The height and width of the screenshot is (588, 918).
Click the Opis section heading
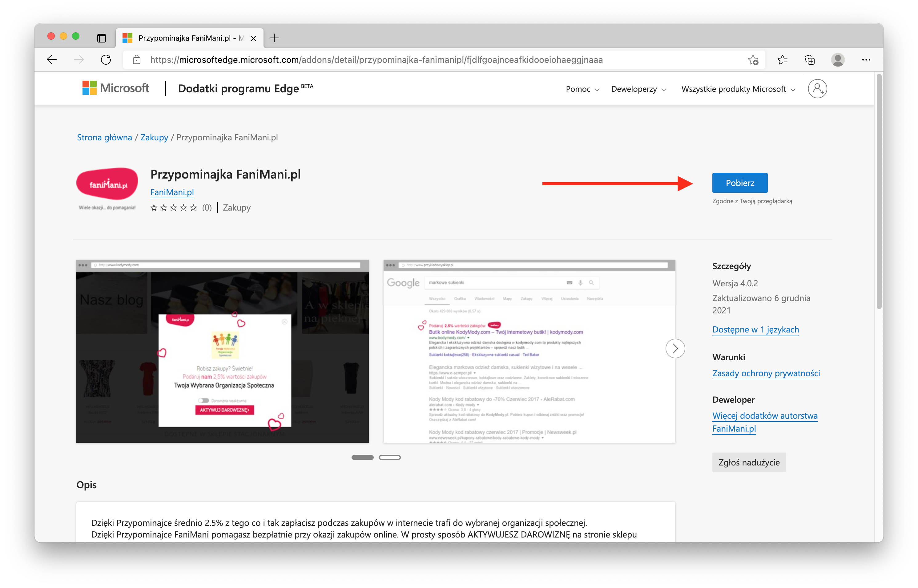(86, 485)
